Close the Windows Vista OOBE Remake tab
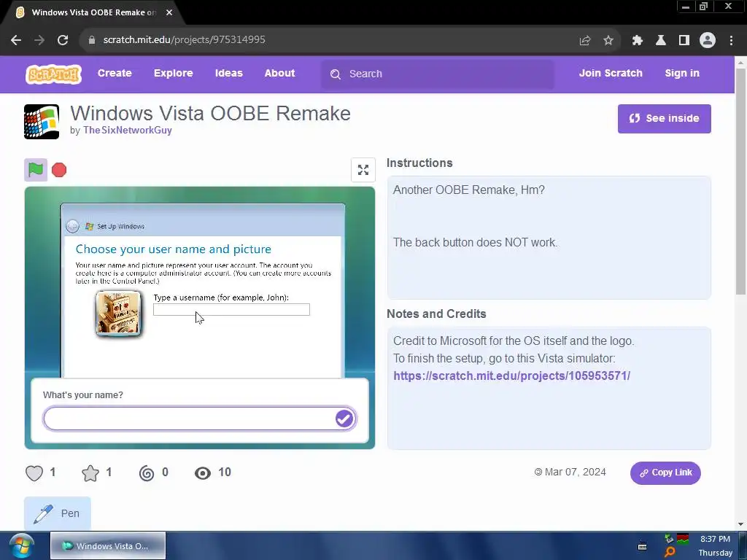Viewport: 747px width, 560px height. [x=169, y=12]
